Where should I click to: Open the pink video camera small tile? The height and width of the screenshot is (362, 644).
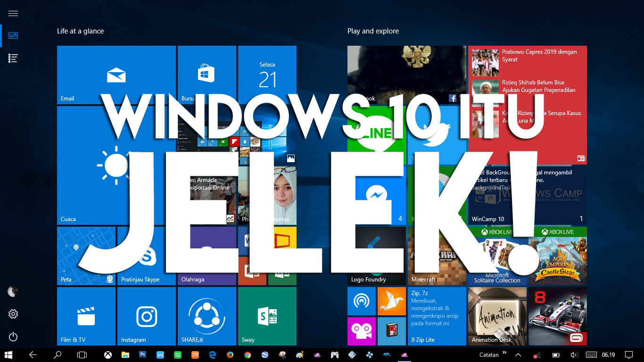(362, 331)
